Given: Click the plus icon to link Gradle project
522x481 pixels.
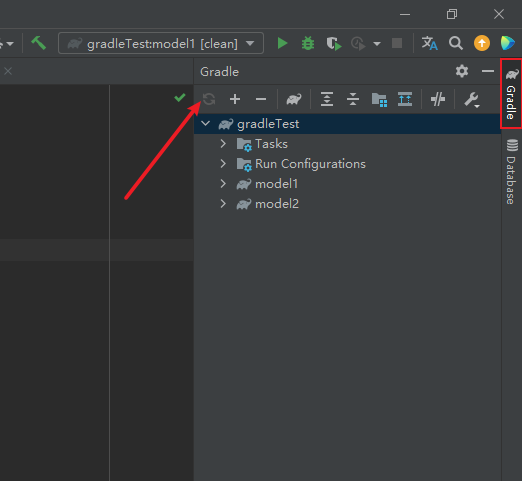Looking at the screenshot, I should coord(235,99).
